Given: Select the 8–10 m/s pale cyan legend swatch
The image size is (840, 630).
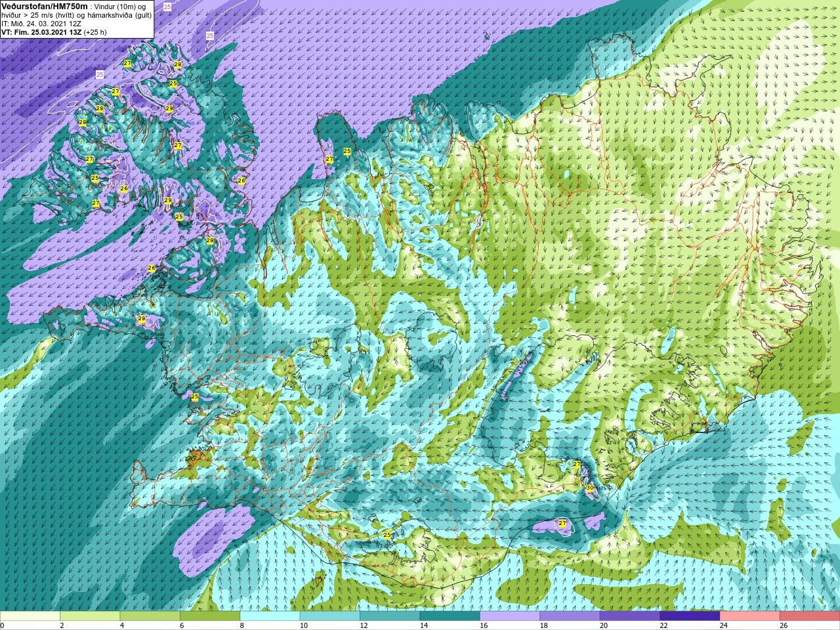Looking at the screenshot, I should (270, 616).
